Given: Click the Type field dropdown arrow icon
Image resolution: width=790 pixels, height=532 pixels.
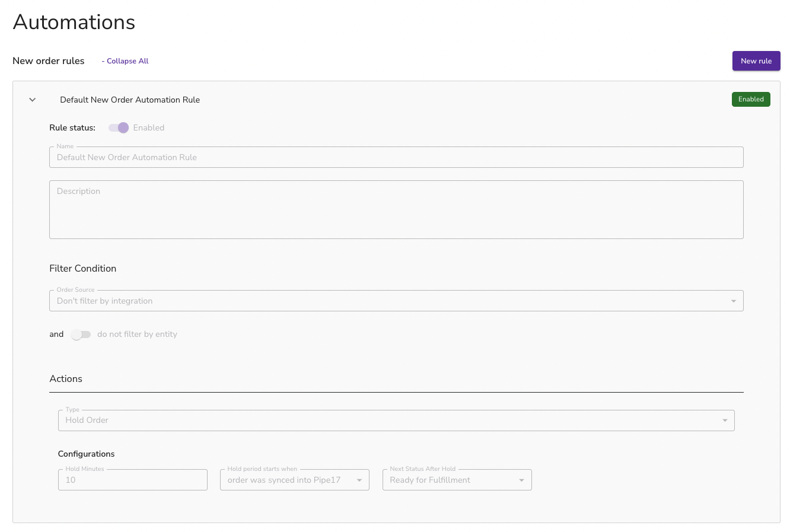Looking at the screenshot, I should click(x=725, y=420).
